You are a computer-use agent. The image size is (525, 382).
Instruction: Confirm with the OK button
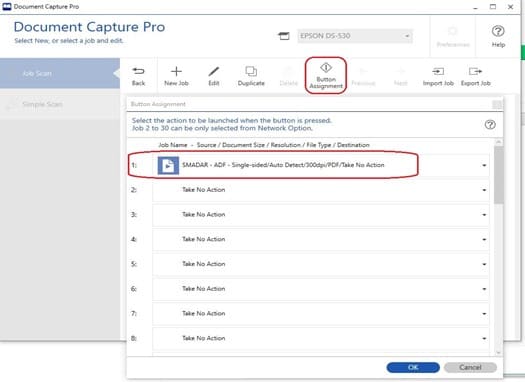413,367
